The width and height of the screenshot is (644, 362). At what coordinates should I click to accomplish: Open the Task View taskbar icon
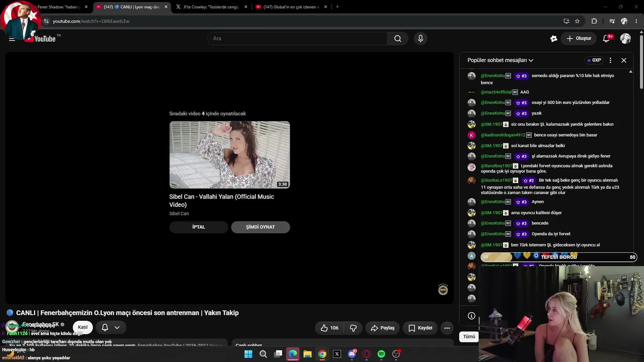click(x=278, y=354)
